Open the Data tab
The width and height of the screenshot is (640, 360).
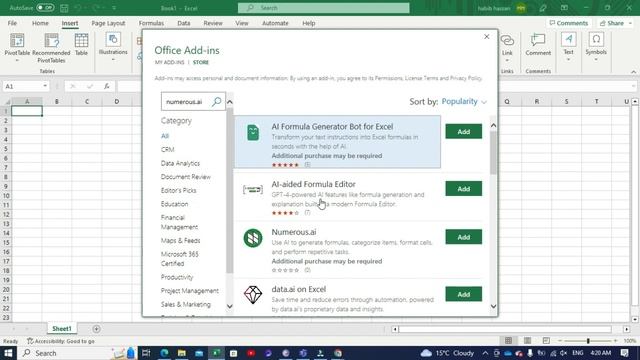[184, 23]
